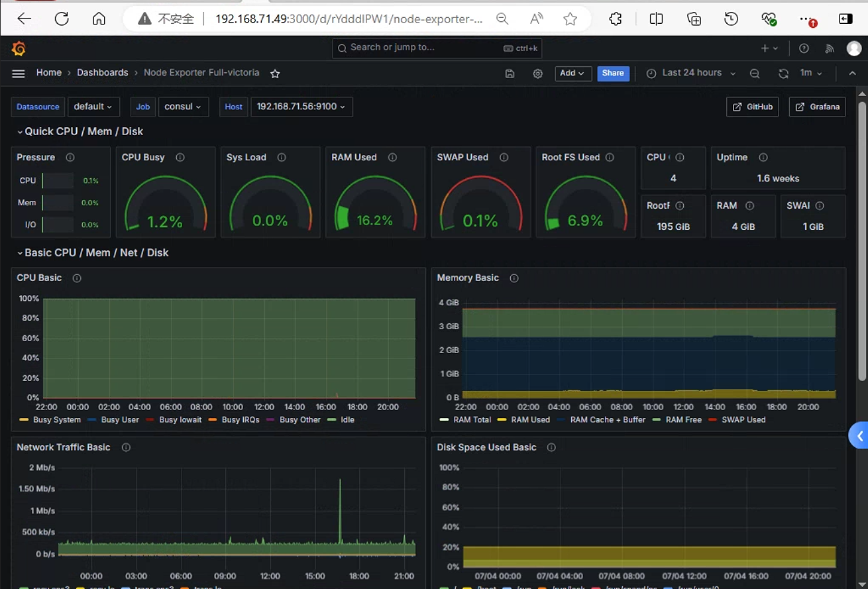
Task: Open dashboard settings gear icon
Action: pos(538,74)
